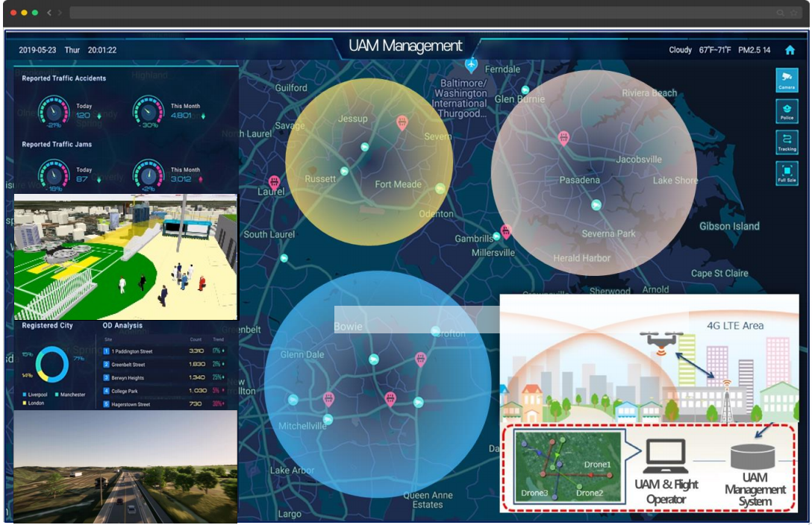The width and height of the screenshot is (812, 525).
Task: Click the time 20:01:22
Action: coord(102,50)
